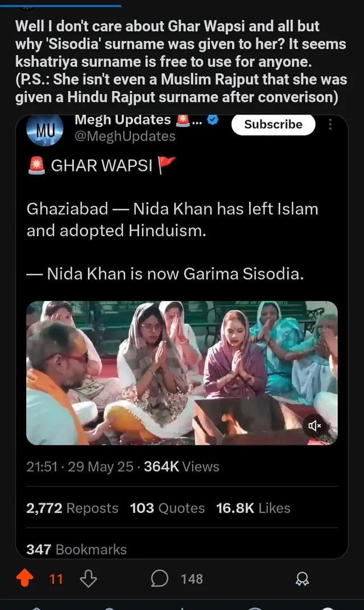The image size is (364, 610).
Task: Open the 148 comments count
Action: (x=192, y=579)
